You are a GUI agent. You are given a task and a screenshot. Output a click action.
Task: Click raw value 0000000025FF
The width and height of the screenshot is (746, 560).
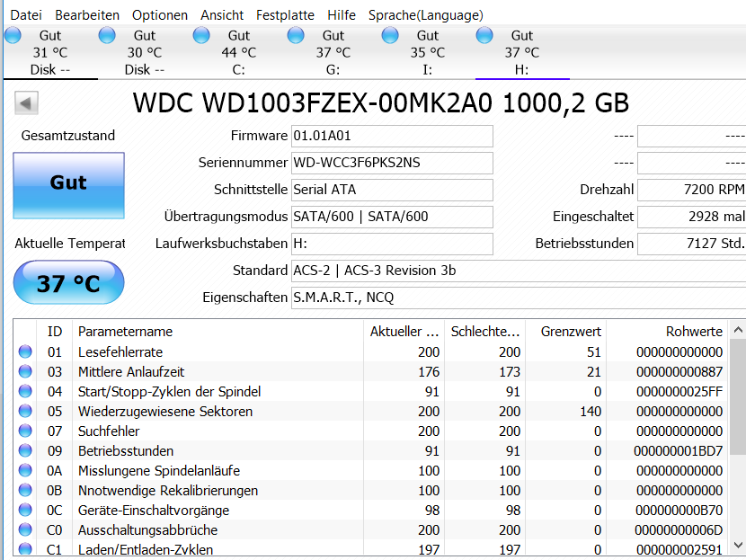click(x=679, y=392)
